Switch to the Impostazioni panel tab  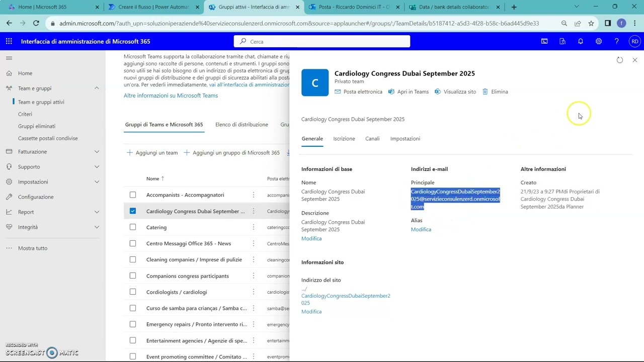coord(405,139)
